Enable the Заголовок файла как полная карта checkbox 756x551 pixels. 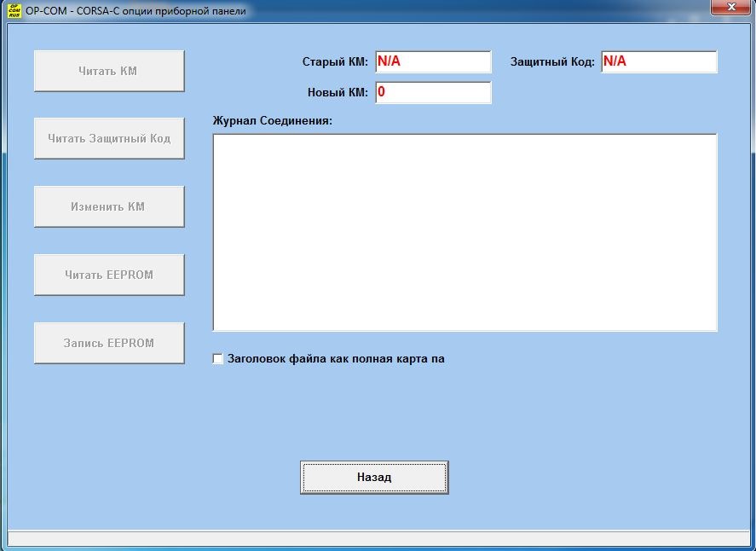coord(218,359)
